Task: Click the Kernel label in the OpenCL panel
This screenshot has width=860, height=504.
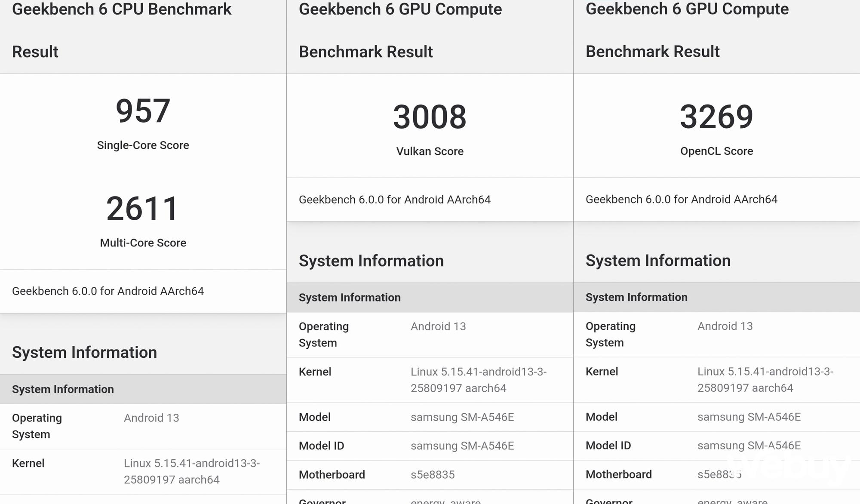Action: [x=602, y=372]
